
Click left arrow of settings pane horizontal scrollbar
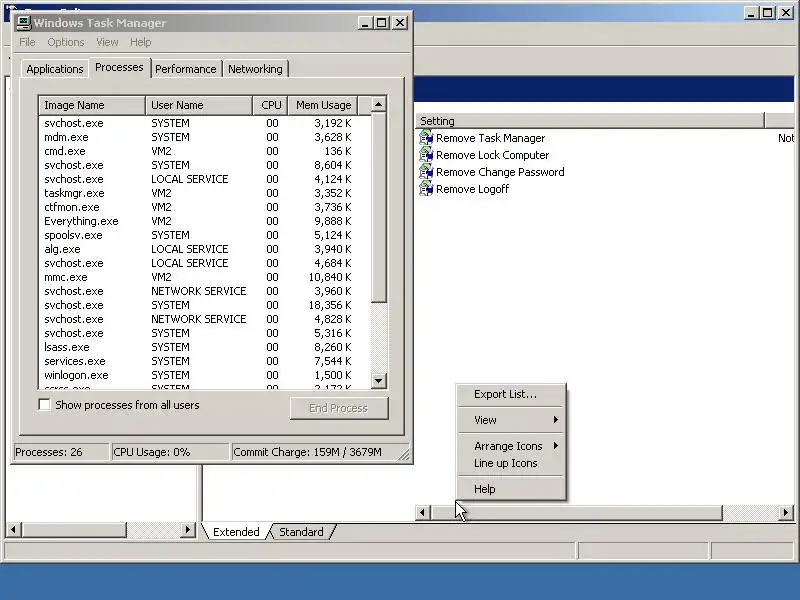[x=422, y=512]
